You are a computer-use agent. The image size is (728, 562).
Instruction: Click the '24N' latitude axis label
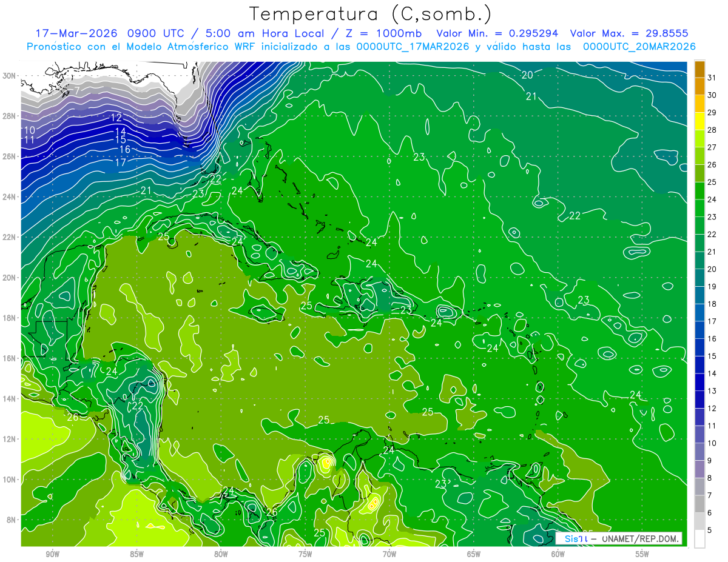(x=10, y=197)
